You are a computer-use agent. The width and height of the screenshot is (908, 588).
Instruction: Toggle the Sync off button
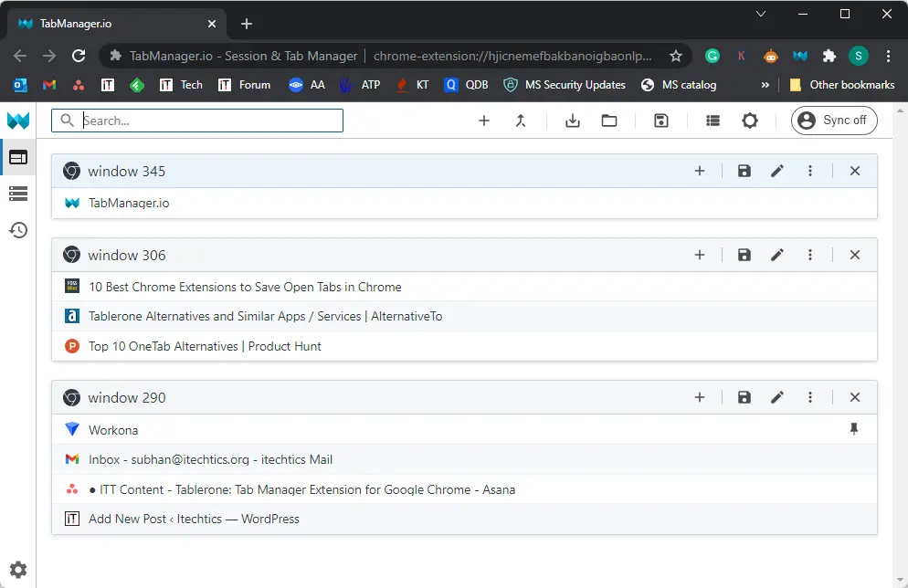point(834,121)
